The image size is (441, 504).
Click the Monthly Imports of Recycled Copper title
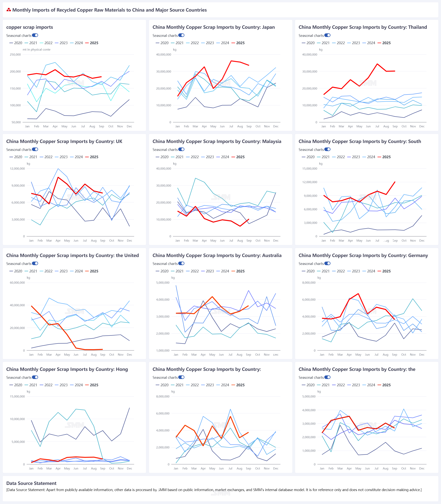(110, 10)
